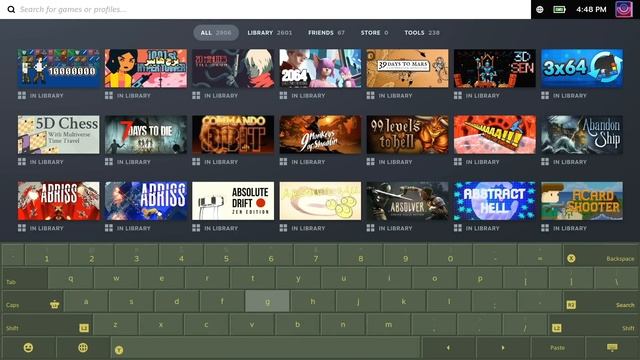
Task: Click the library grid icon under 10000000
Action: [22, 96]
